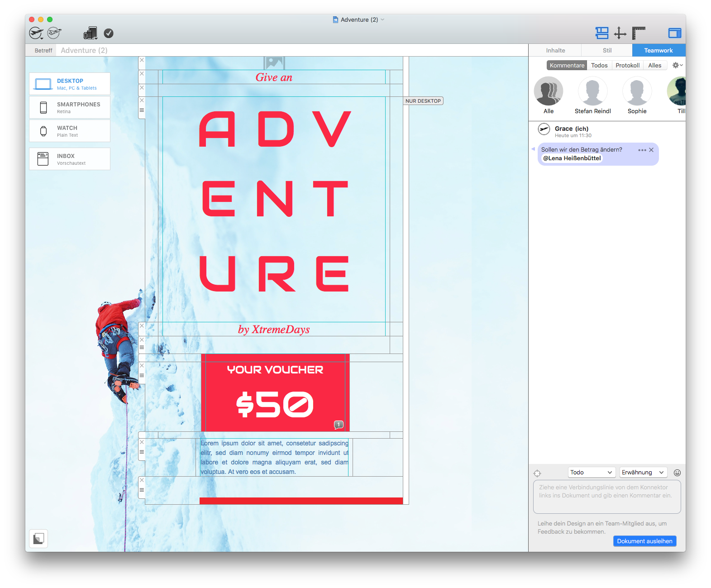Open the send-mail airplane menu
This screenshot has width=711, height=588.
(36, 33)
